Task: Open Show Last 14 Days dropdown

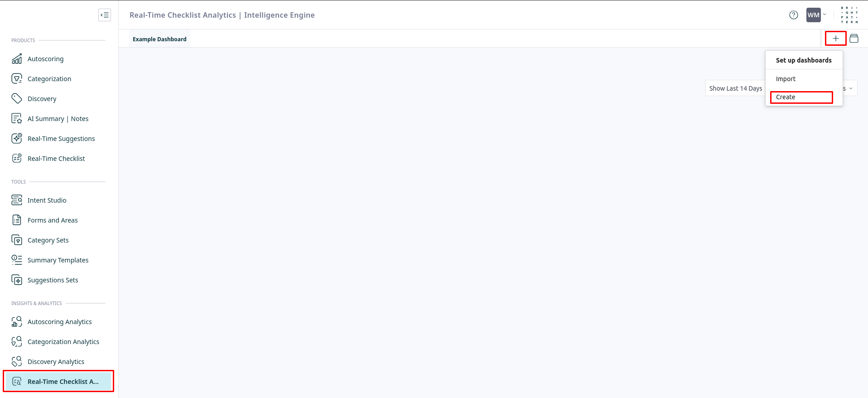Action: pyautogui.click(x=735, y=88)
